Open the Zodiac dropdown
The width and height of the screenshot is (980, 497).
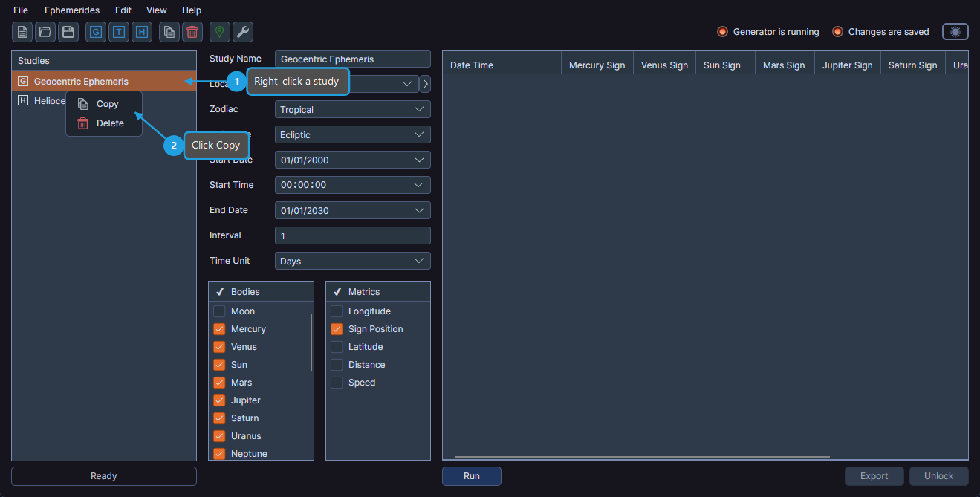tap(352, 108)
